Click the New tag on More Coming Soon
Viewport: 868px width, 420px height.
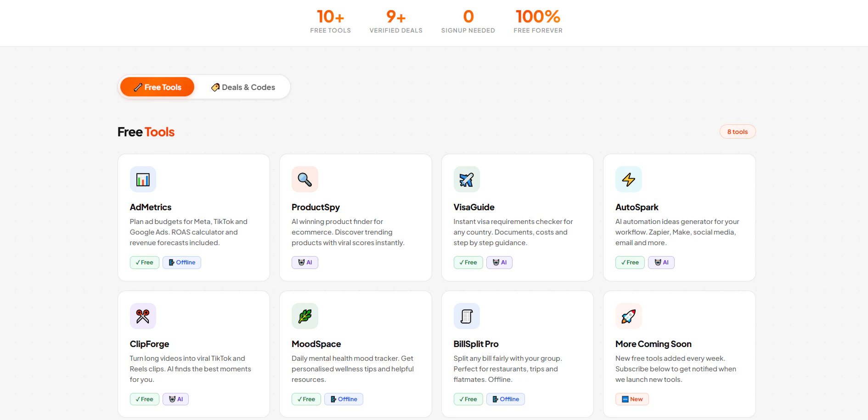(632, 399)
